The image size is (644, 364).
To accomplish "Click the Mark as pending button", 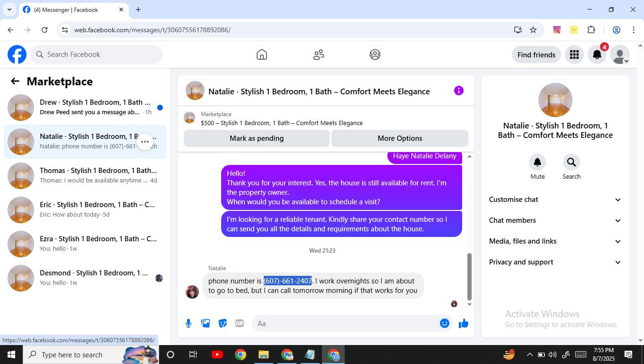I will click(x=257, y=138).
